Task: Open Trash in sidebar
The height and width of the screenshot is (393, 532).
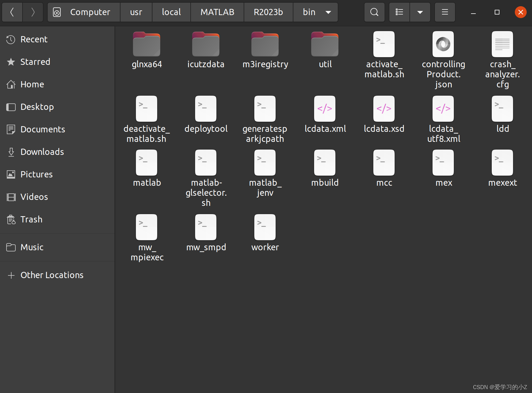Action: click(57, 219)
